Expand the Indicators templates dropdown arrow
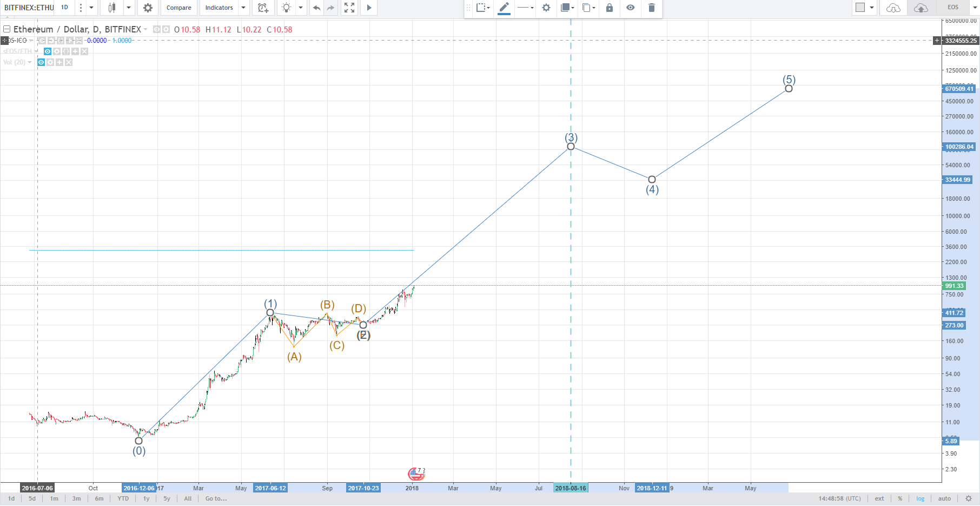The height and width of the screenshot is (506, 980). tap(243, 8)
